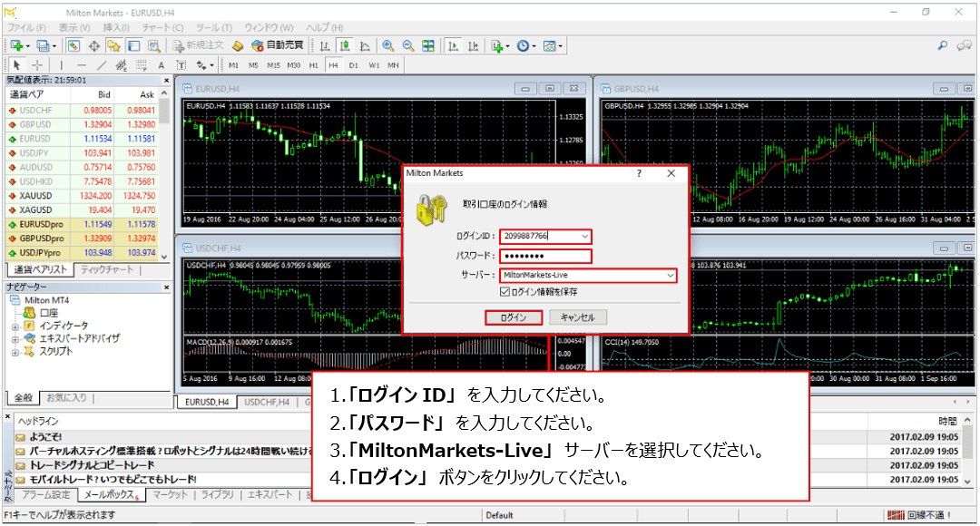
Task: Open the チャート (C) menu
Action: [x=162, y=27]
